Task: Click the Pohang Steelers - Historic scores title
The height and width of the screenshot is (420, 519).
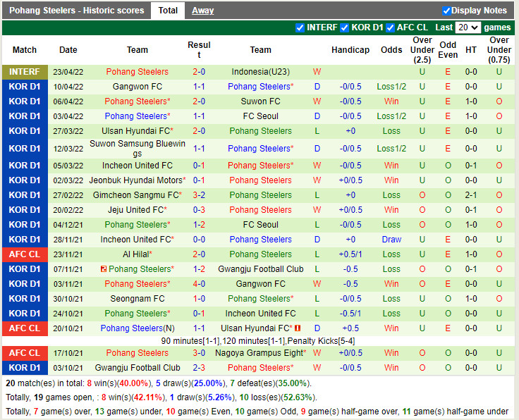Action: tap(76, 11)
